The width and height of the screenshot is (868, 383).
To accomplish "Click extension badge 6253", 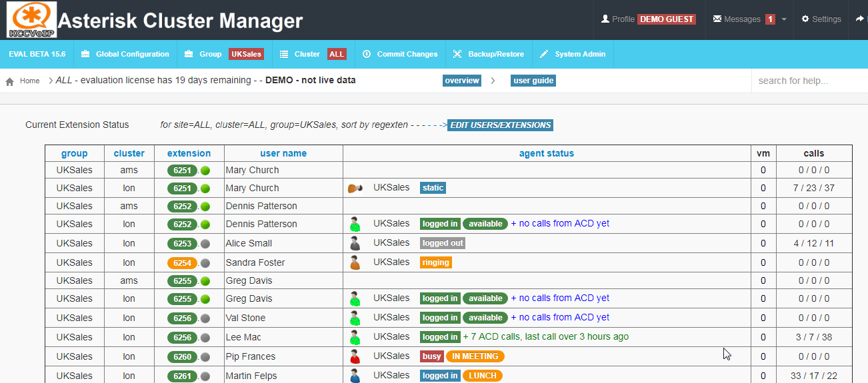I will [x=183, y=244].
